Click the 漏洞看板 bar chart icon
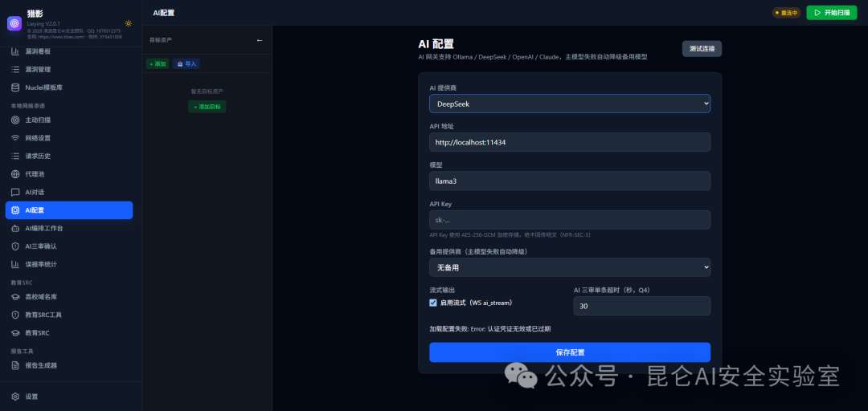Image resolution: width=868 pixels, height=411 pixels. click(15, 51)
